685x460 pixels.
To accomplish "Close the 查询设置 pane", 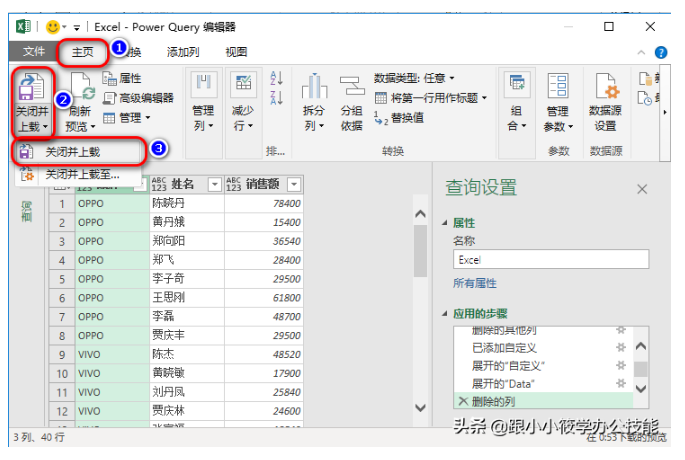I will coord(642,189).
